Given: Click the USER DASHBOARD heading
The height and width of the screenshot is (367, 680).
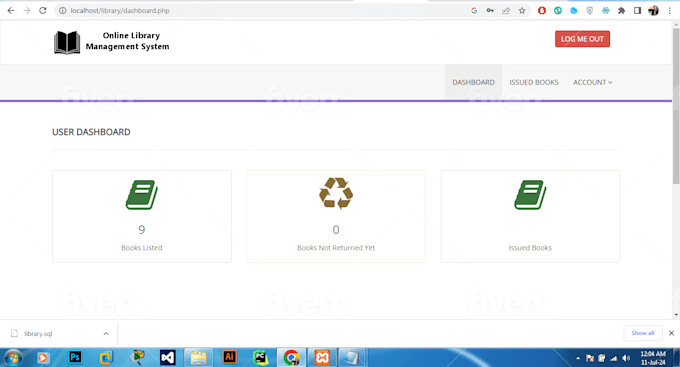Looking at the screenshot, I should [x=91, y=132].
